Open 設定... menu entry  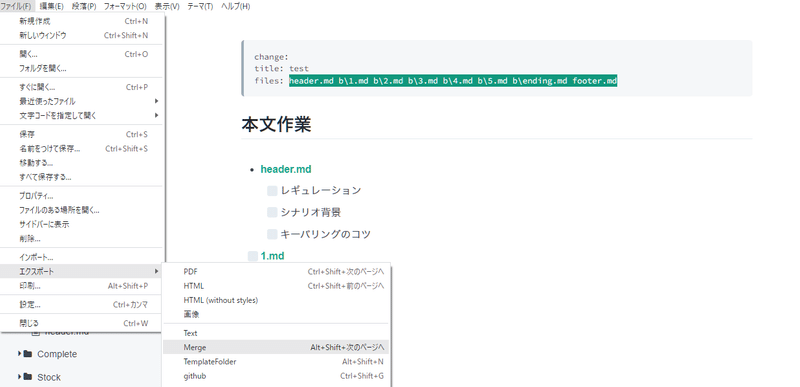click(x=82, y=305)
